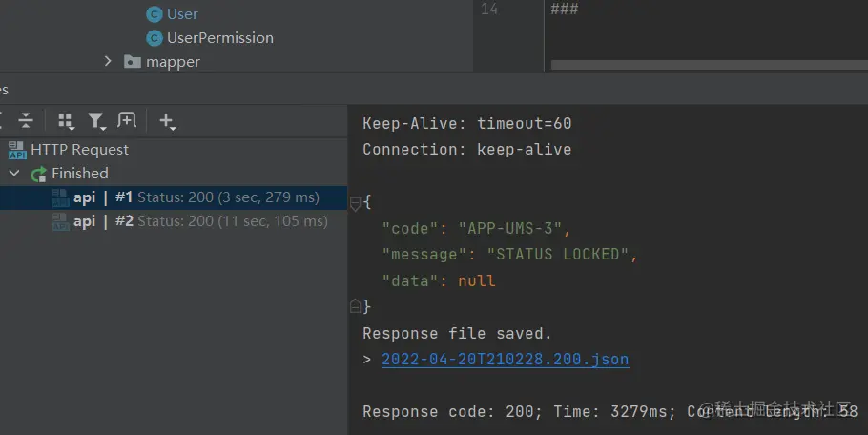Fold the JSON opening brace marker
868x435 pixels.
(x=356, y=203)
